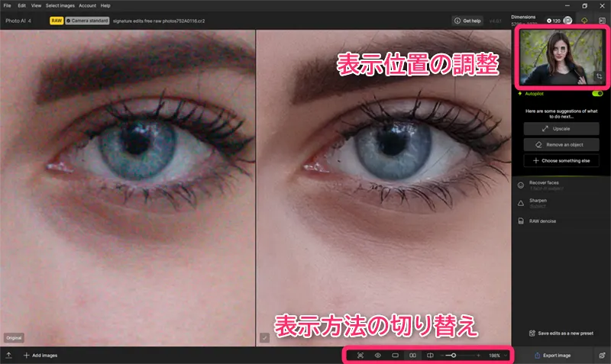Click the navigator preview thumbnail
Screen dimensions: 611x364
point(561,57)
